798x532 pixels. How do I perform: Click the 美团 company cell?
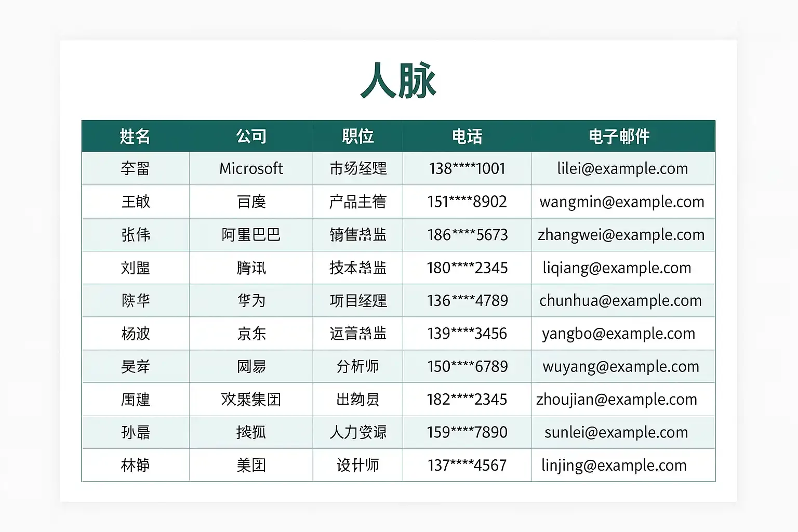(x=251, y=465)
